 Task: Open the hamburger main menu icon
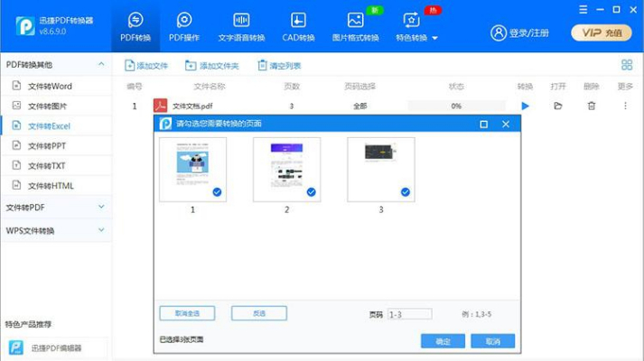583,9
